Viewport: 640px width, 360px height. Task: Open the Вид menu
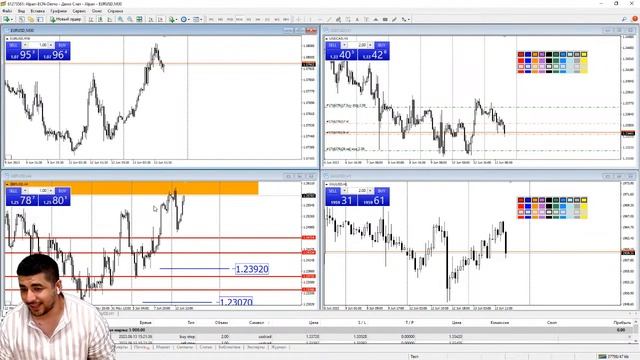pyautogui.click(x=22, y=11)
